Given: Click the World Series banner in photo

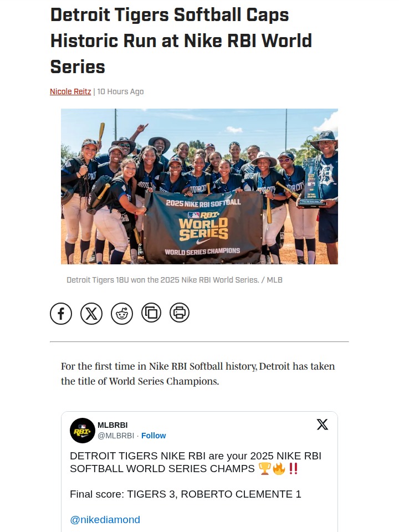Looking at the screenshot, I should click(203, 227).
